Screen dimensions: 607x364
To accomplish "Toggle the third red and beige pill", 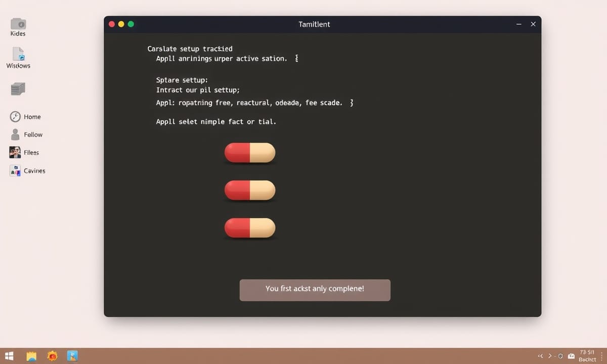I will pos(250,228).
